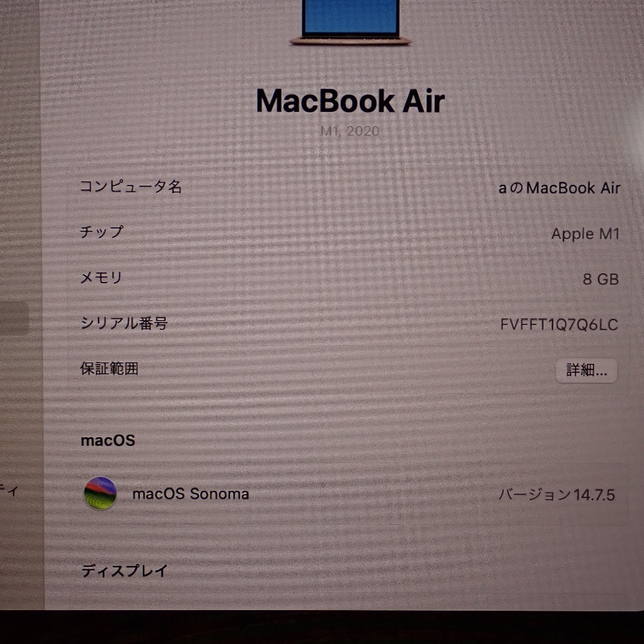Open the 詳細... warranty details button
The height and width of the screenshot is (644, 644).
click(x=586, y=370)
